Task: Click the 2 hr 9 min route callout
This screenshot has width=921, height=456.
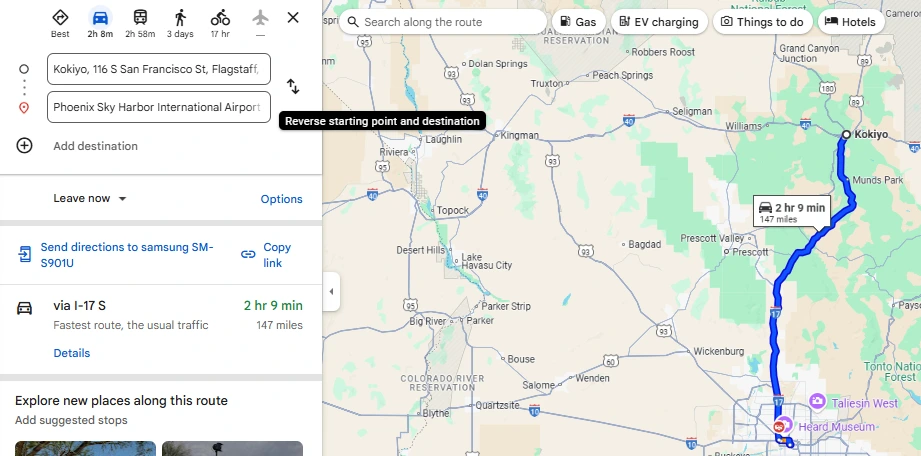Action: [x=792, y=212]
